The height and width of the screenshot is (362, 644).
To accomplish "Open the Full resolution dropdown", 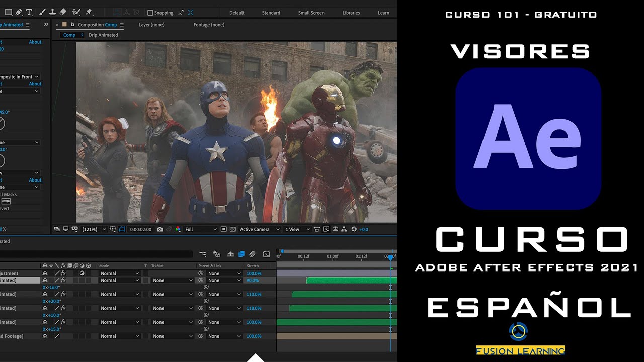I will click(201, 229).
